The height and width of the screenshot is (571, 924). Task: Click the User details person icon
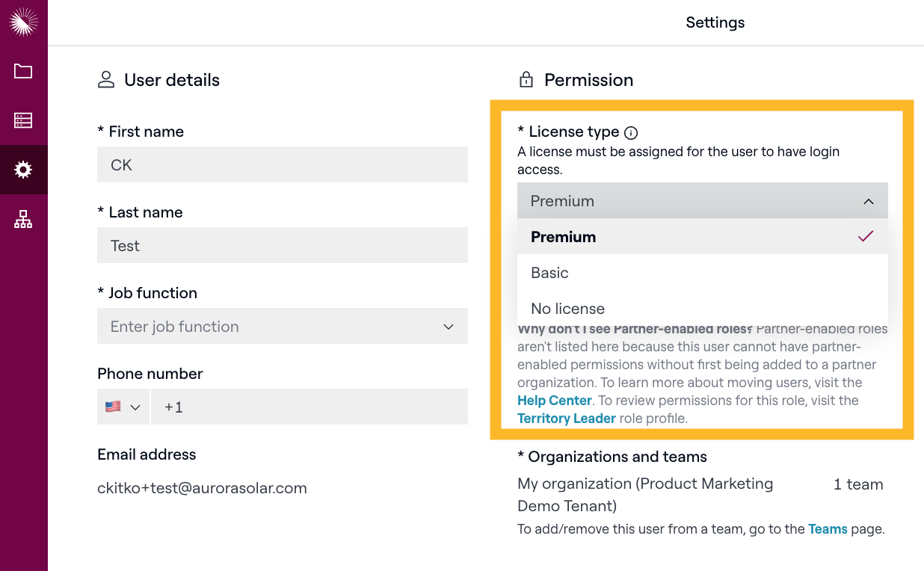[x=106, y=80]
